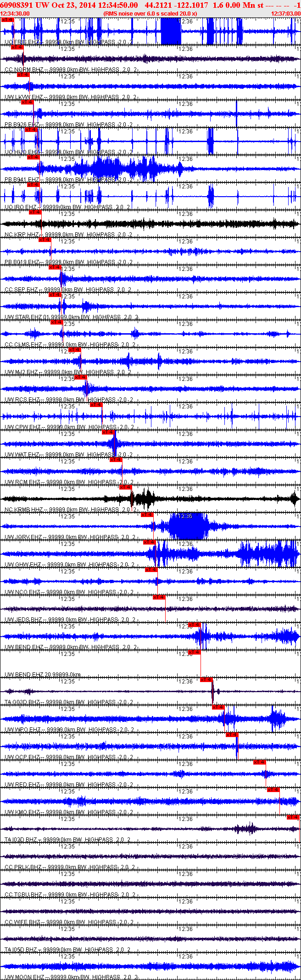Click the RMS noise scaling text in the header

point(150,13)
